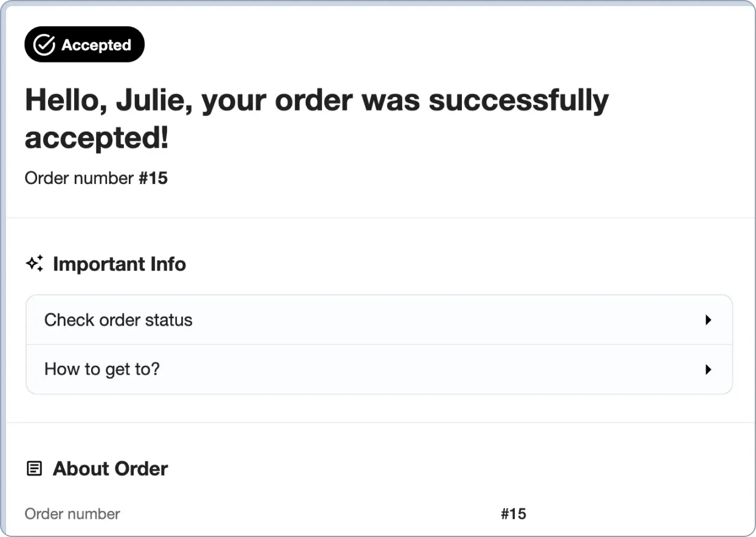756x537 pixels.
Task: Click the sparkles icon beside Important Info
Action: pyautogui.click(x=35, y=263)
